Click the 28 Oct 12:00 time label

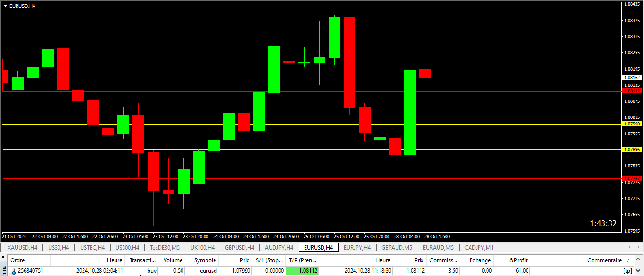click(437, 236)
